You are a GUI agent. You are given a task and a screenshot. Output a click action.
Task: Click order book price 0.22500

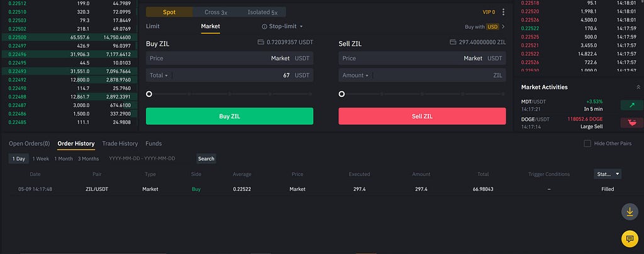(x=18, y=37)
